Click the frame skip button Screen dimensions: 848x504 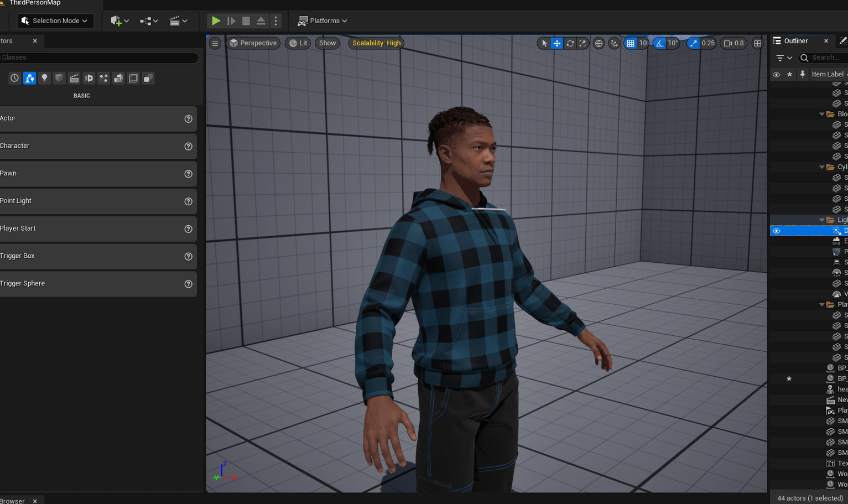pyautogui.click(x=231, y=21)
